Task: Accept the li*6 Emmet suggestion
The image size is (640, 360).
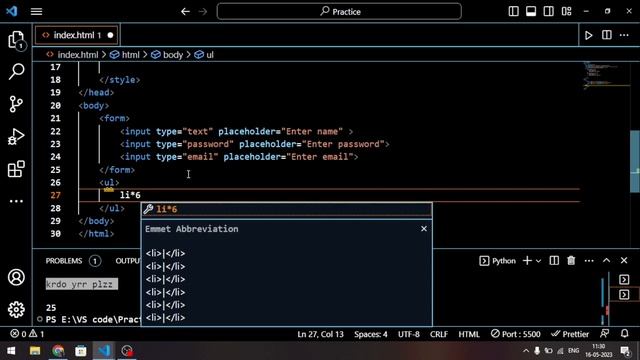Action: 286,209
